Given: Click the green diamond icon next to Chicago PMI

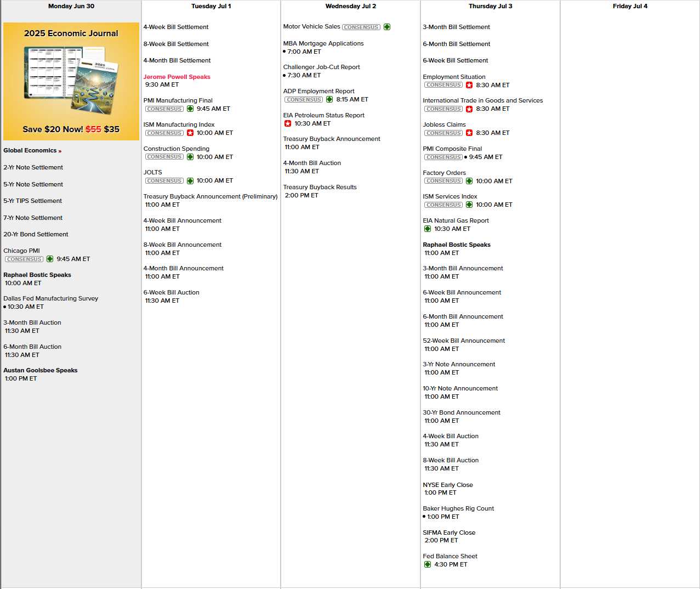Looking at the screenshot, I should click(50, 259).
